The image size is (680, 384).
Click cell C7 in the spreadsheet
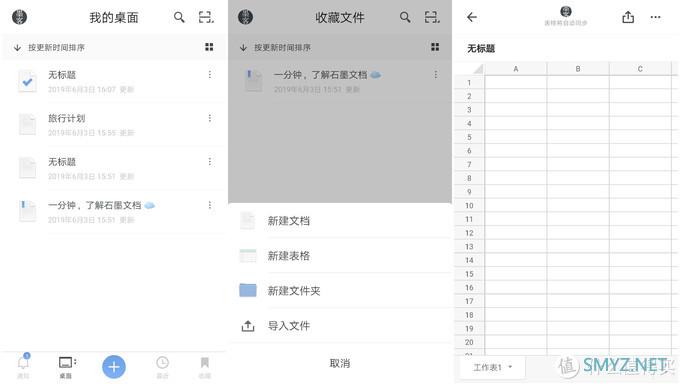(x=640, y=164)
